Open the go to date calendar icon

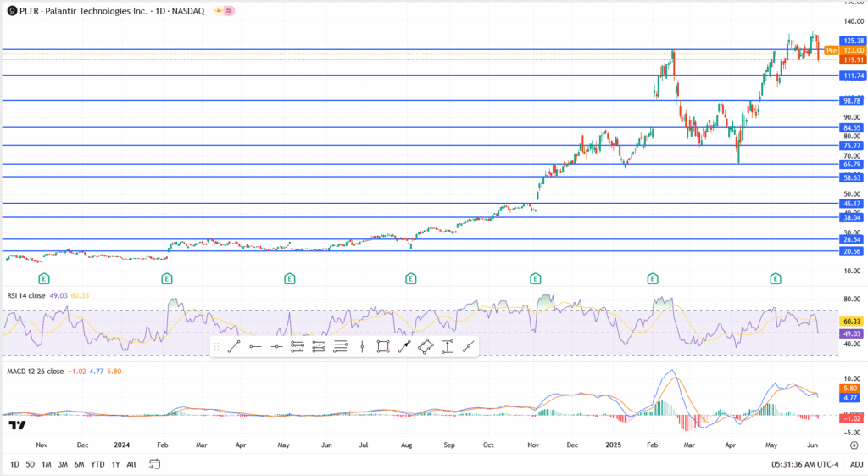(154, 464)
